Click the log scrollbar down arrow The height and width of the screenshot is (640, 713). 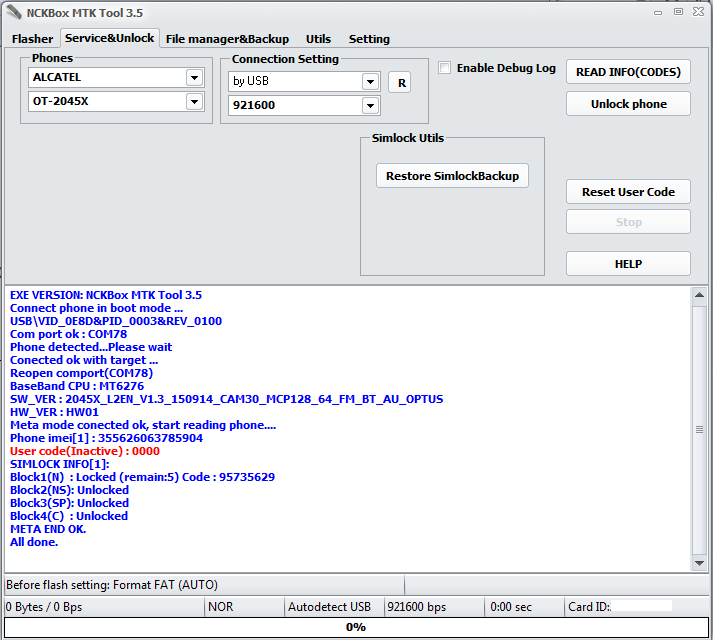pos(700,564)
